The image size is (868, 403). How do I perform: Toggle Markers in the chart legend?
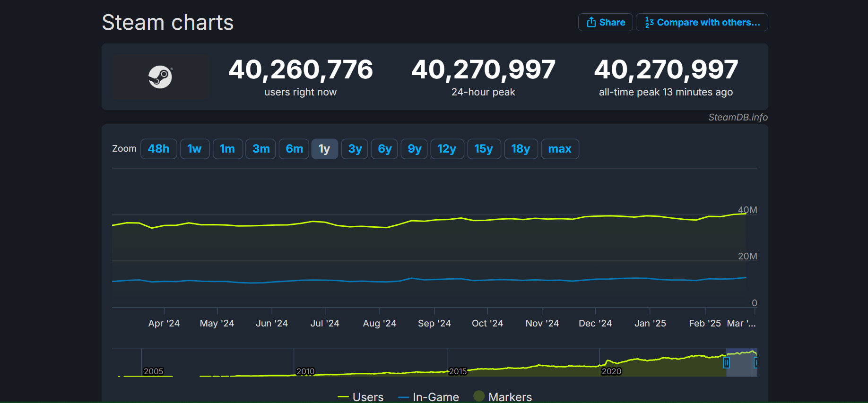[x=503, y=397]
